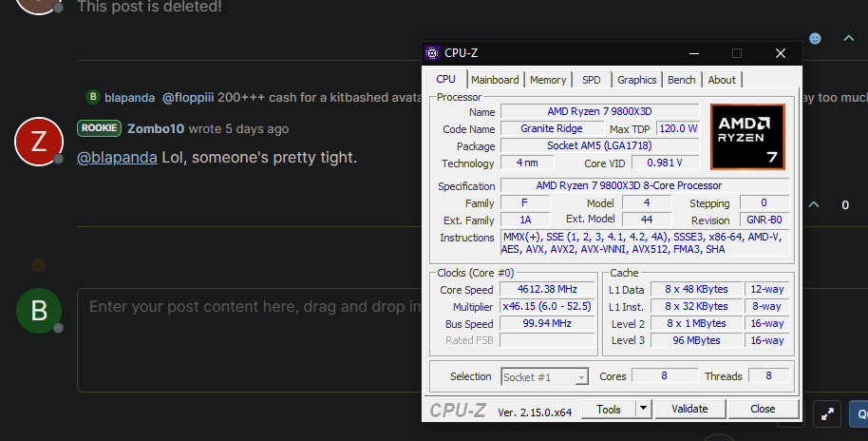Open the Mainboard tab in CPU-Z

click(495, 80)
